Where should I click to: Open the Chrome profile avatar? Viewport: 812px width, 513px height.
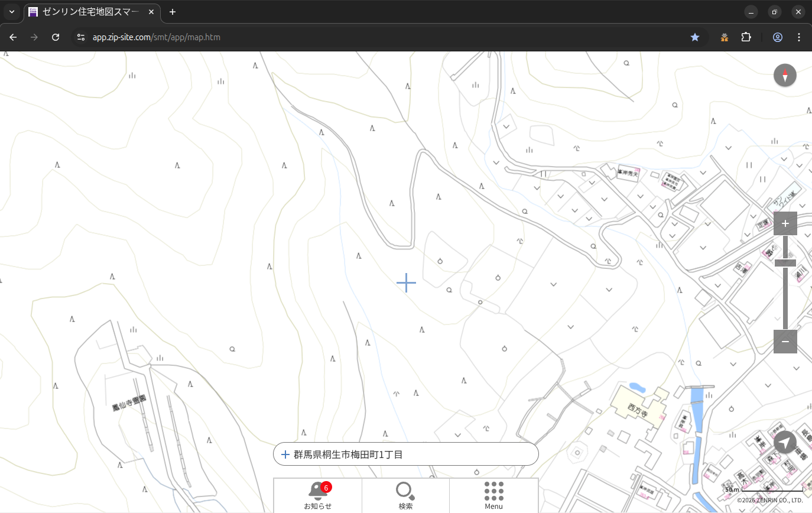(777, 37)
